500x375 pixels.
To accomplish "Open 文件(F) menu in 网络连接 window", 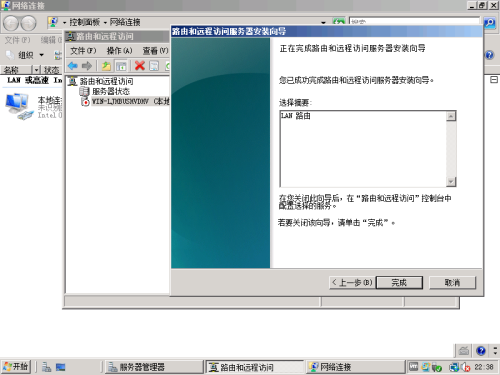I will click(x=17, y=40).
